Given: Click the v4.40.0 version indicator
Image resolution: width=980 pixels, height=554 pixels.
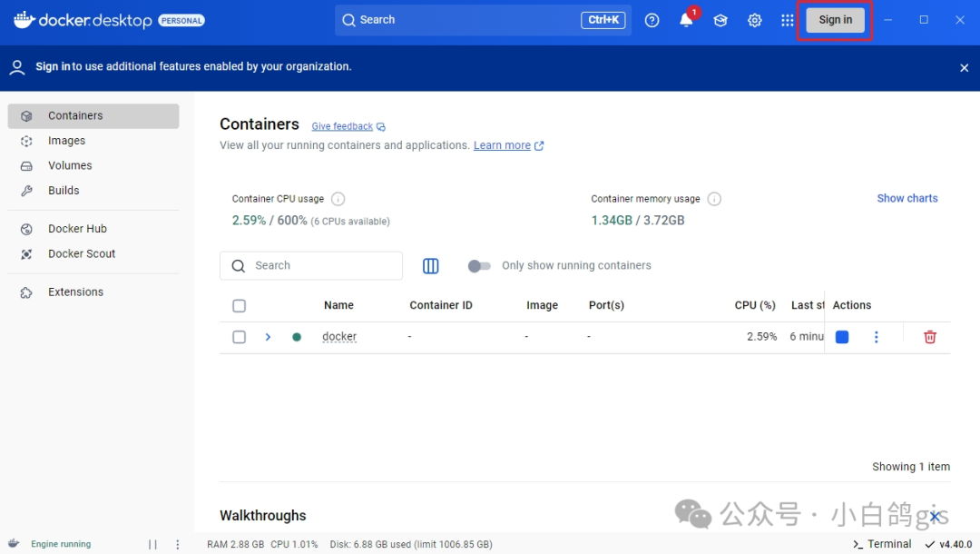Looking at the screenshot, I should (x=949, y=544).
